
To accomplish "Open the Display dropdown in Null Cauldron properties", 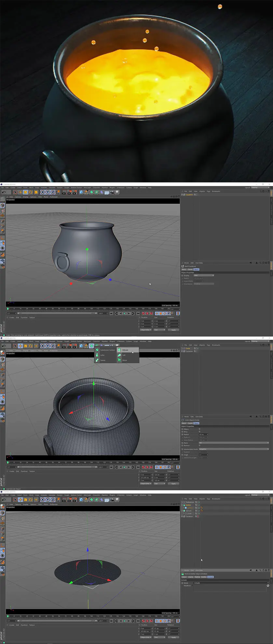I will click(204, 275).
